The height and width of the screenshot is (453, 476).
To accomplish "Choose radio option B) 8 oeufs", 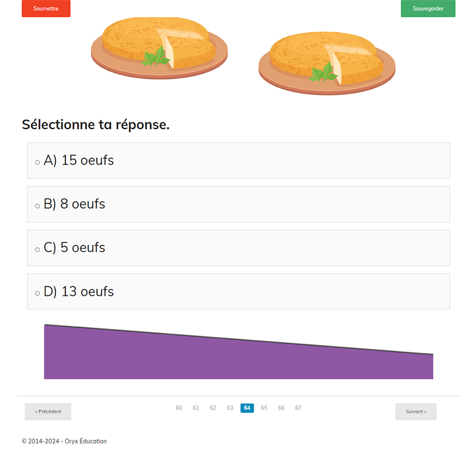I will 37,205.
